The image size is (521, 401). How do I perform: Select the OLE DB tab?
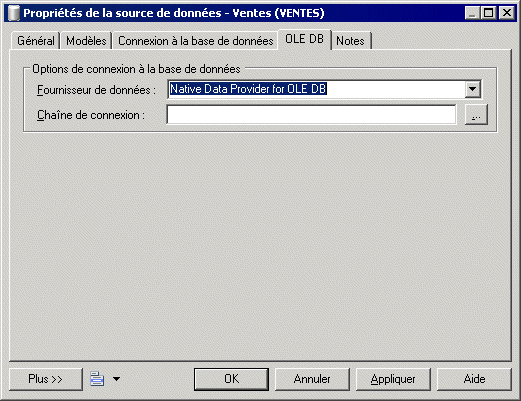pos(304,39)
